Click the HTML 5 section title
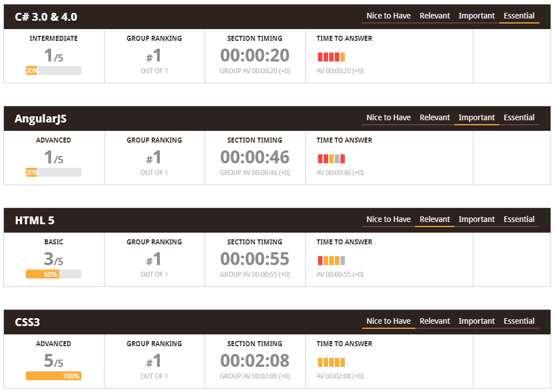Viewport: 555px width, 392px height. pos(35,220)
